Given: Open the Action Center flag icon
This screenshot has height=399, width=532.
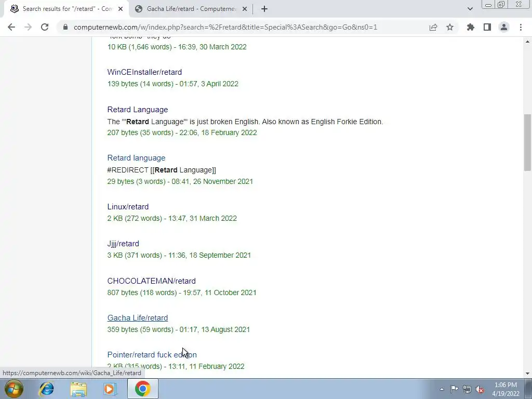Looking at the screenshot, I should click(454, 389).
